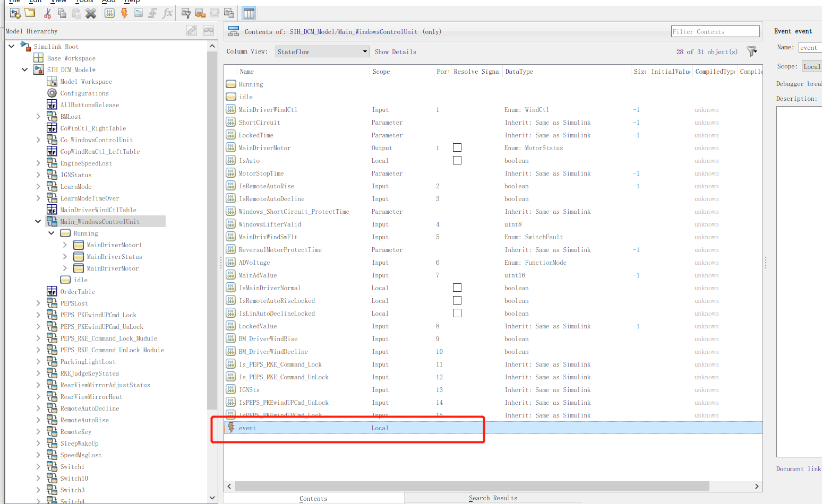Click the chart icon beside PEPSLost
This screenshot has height=504, width=822.
point(52,303)
